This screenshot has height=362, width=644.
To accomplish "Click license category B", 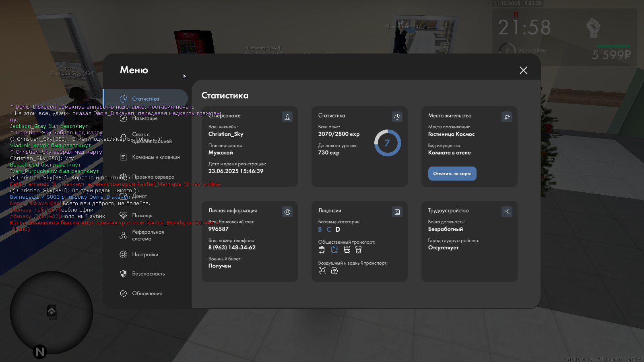I will [320, 229].
